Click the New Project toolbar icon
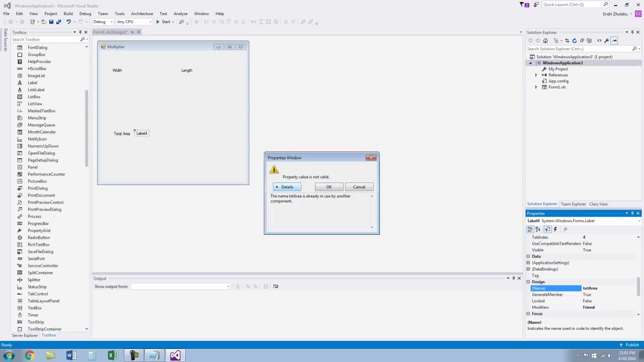Image resolution: width=644 pixels, height=362 pixels. coord(32,22)
